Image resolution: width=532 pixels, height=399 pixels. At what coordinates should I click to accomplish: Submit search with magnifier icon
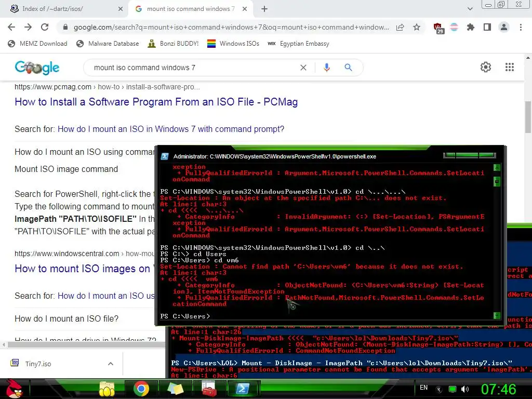[348, 68]
